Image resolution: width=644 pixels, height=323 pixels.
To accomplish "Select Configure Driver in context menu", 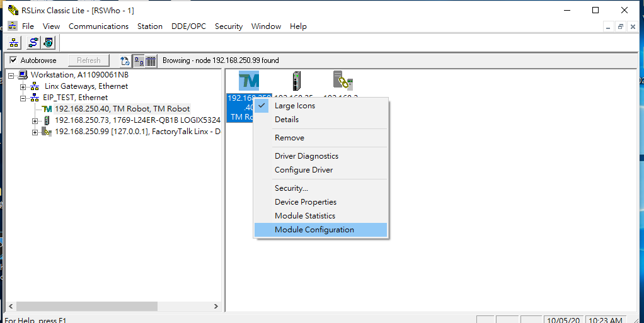I will pyautogui.click(x=321, y=170).
